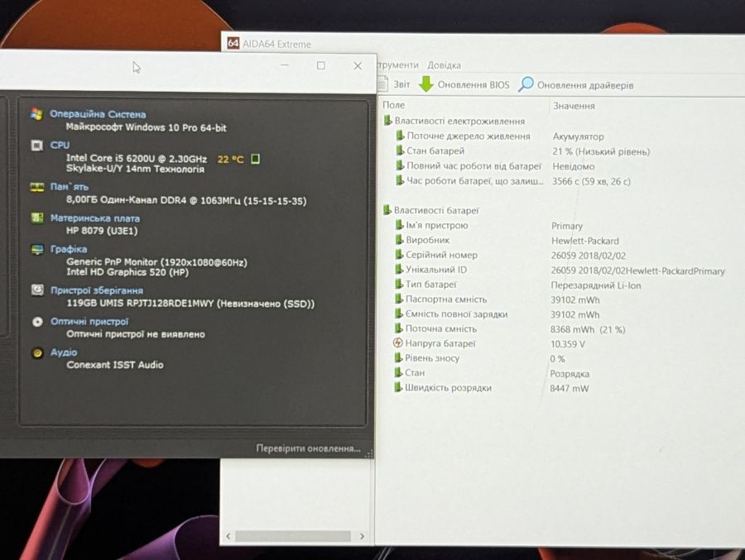Click the speaker icon beside Аудіо
Screen dimensions: 745x560
click(37, 353)
